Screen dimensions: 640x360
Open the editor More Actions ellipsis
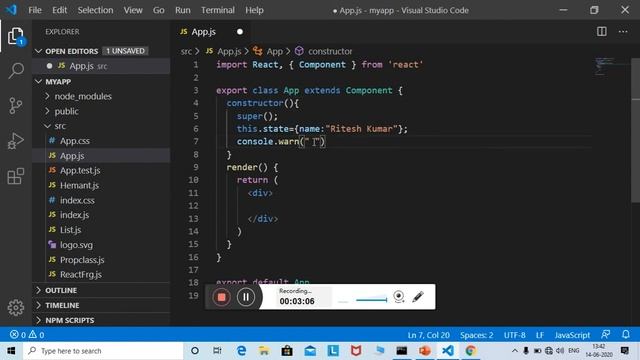pos(623,31)
